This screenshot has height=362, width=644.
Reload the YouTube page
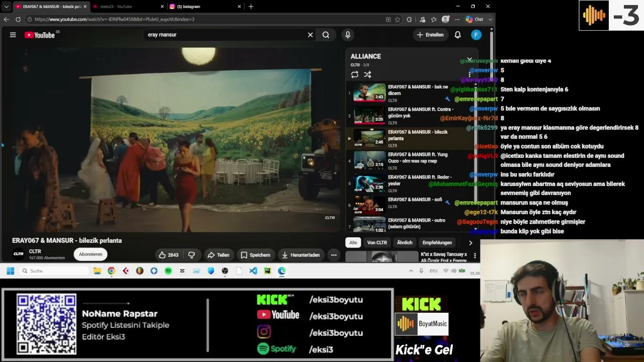click(18, 19)
